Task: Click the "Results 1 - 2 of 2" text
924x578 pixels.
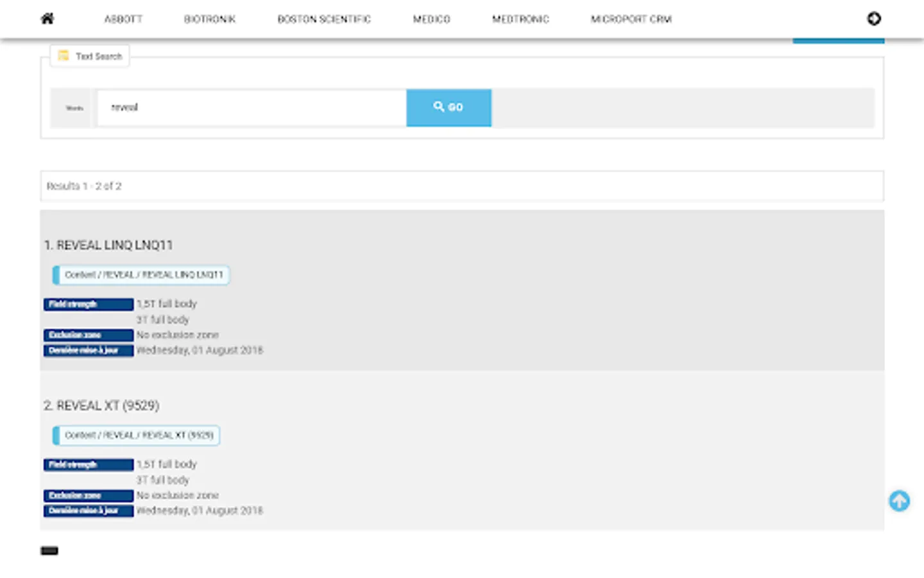Action: (84, 186)
